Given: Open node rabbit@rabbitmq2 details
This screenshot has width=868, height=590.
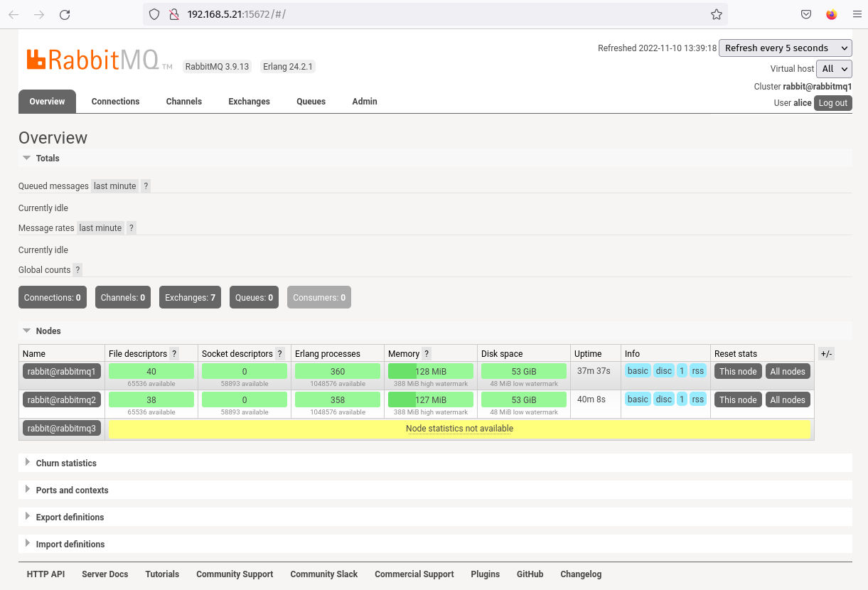Looking at the screenshot, I should 62,399.
